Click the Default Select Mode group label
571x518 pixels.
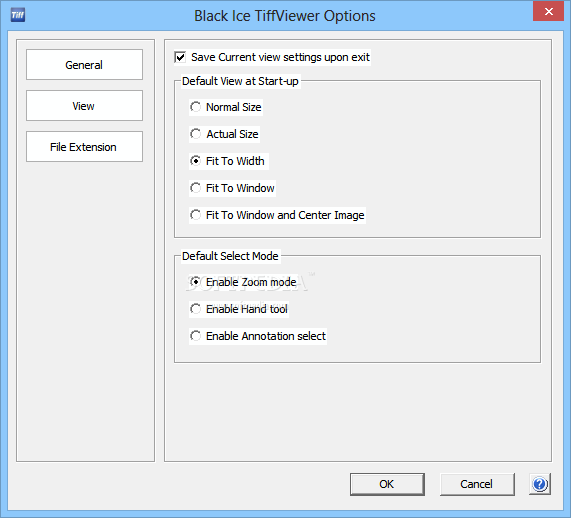pos(230,256)
